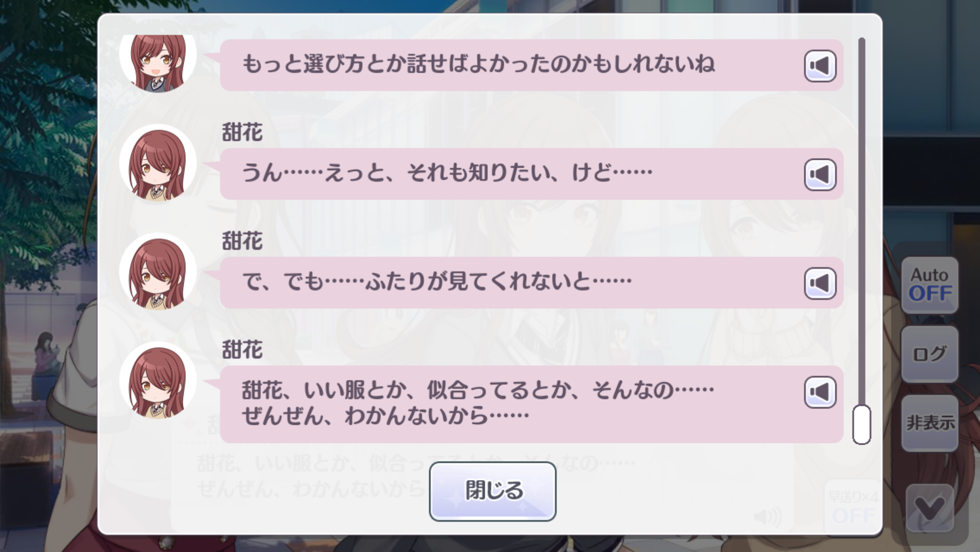Click 甜花's avatar beside 'うん……えっと' line

coord(158,163)
